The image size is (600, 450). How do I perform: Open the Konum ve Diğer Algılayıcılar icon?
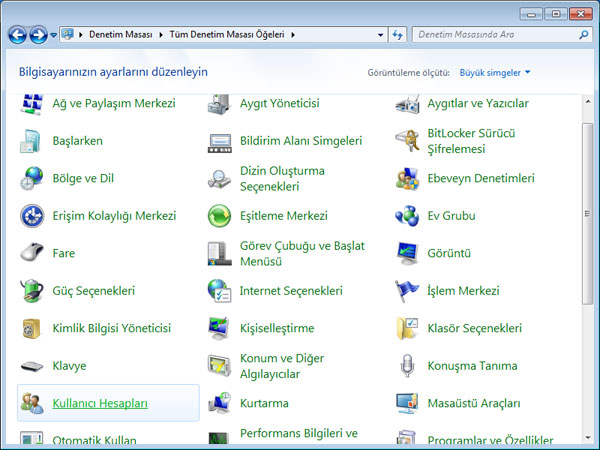(219, 366)
